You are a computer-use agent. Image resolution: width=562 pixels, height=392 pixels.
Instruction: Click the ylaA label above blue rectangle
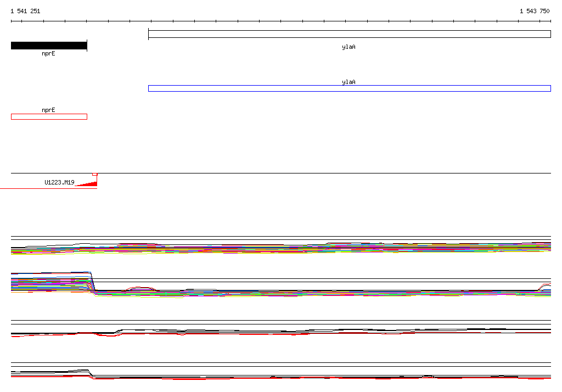349,82
